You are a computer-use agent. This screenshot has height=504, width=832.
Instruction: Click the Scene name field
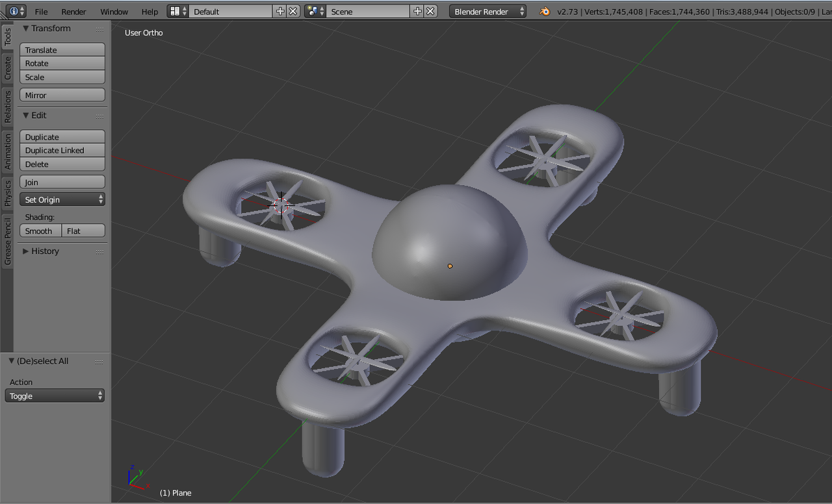point(369,11)
